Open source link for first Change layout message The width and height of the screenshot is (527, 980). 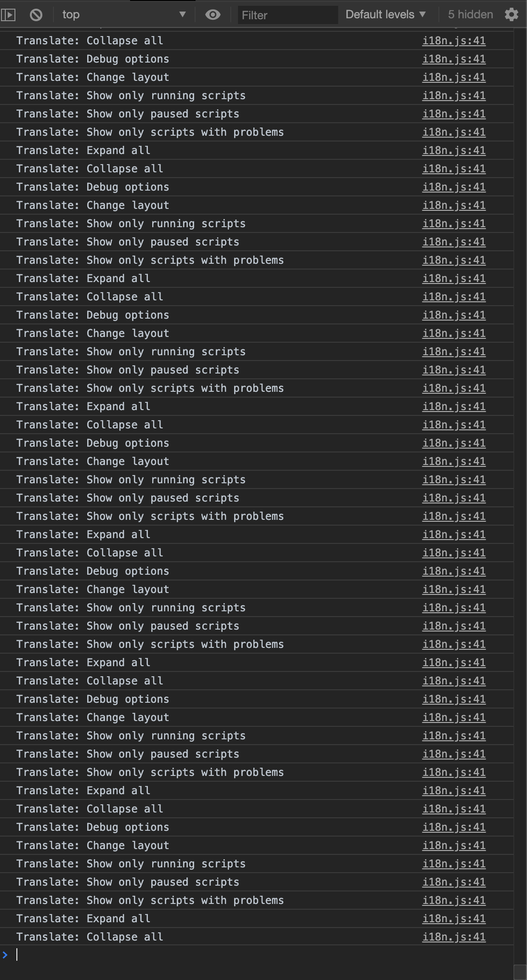point(454,77)
